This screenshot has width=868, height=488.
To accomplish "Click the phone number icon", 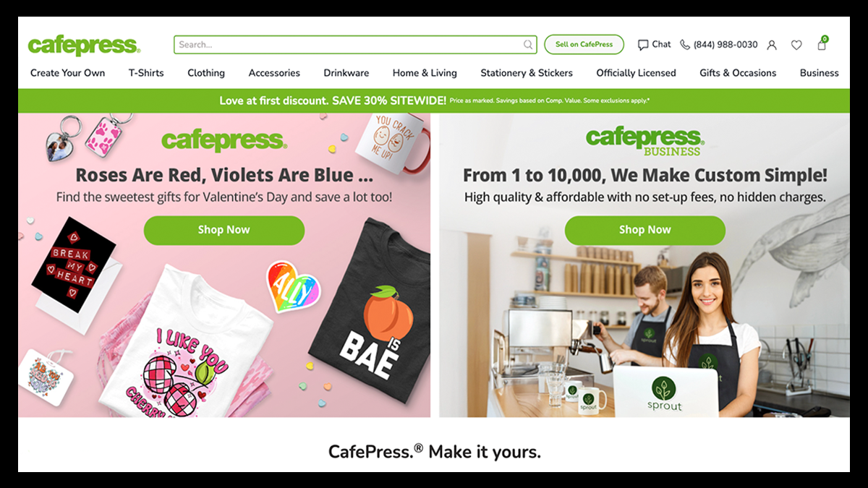I will click(x=685, y=45).
